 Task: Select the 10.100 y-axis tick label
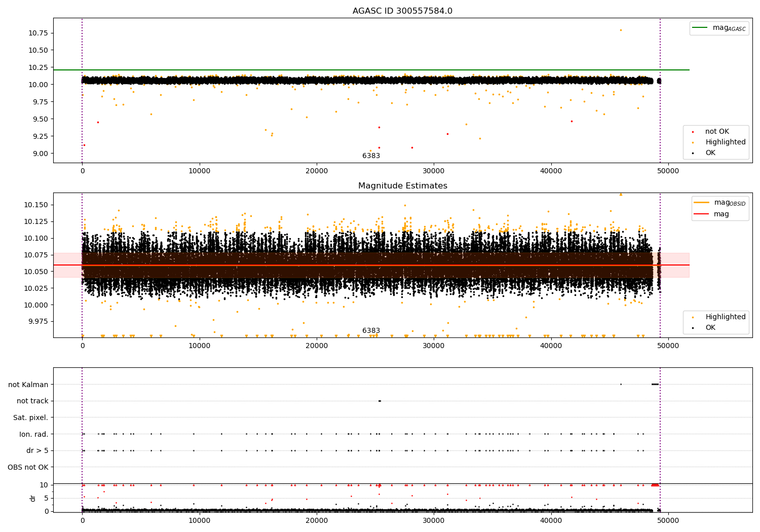(36, 238)
